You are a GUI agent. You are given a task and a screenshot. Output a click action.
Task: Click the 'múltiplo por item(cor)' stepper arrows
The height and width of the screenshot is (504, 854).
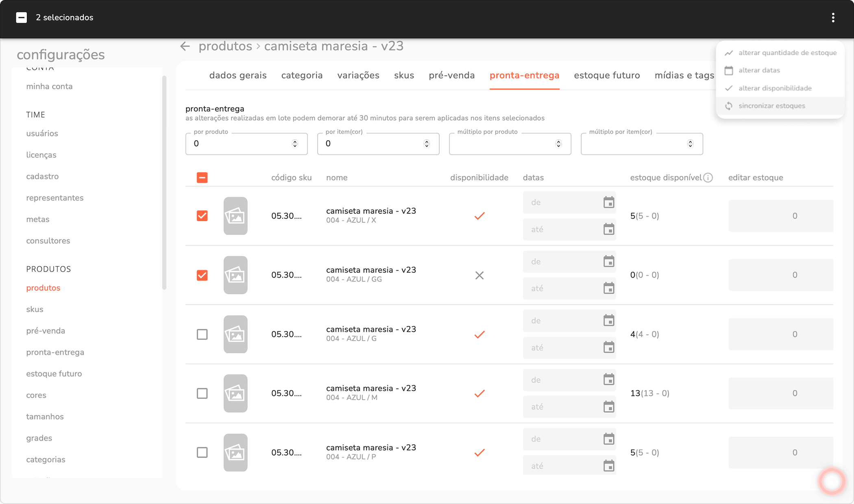690,143
